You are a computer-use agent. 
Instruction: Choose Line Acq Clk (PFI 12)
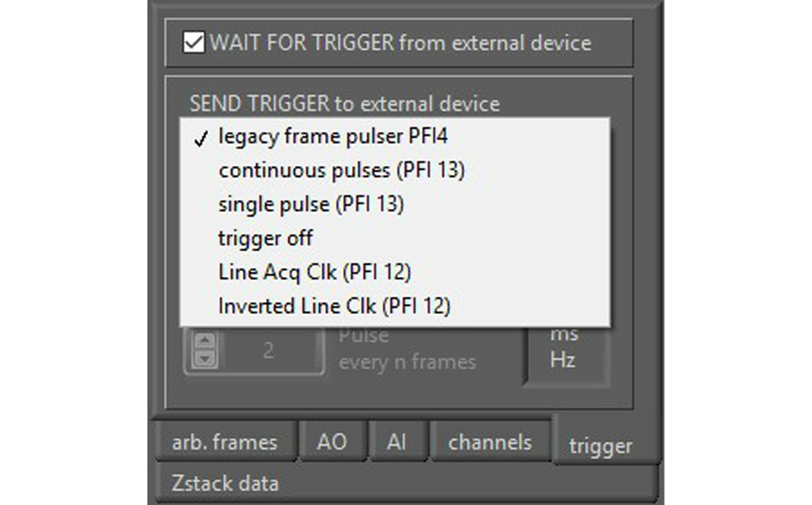pos(314,272)
